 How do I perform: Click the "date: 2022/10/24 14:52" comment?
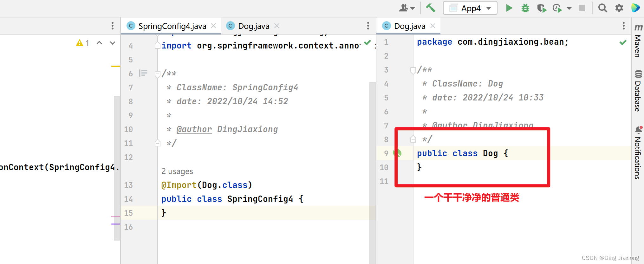pyautogui.click(x=232, y=101)
